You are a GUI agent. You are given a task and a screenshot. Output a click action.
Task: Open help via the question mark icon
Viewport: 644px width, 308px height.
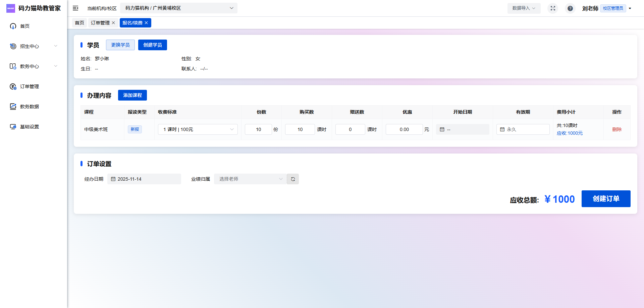point(570,8)
